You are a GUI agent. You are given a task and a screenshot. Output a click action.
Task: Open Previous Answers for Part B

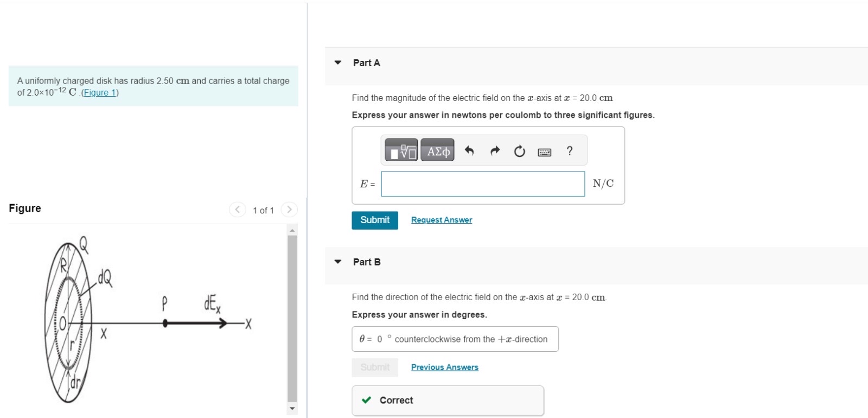tap(444, 367)
